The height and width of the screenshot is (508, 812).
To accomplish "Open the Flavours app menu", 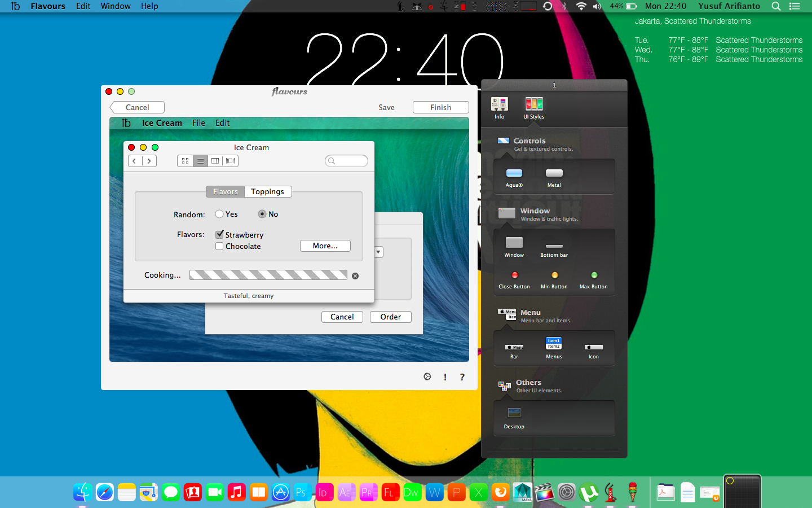I will point(48,6).
